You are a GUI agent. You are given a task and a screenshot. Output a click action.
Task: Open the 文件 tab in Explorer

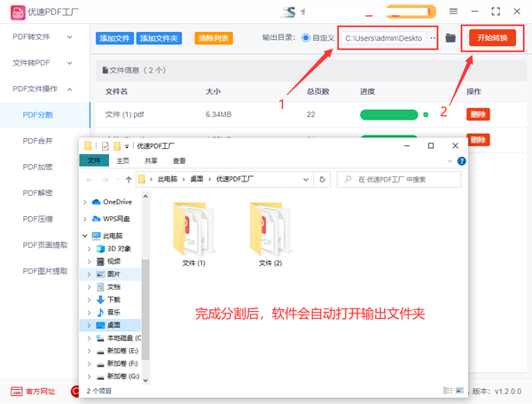[94, 160]
